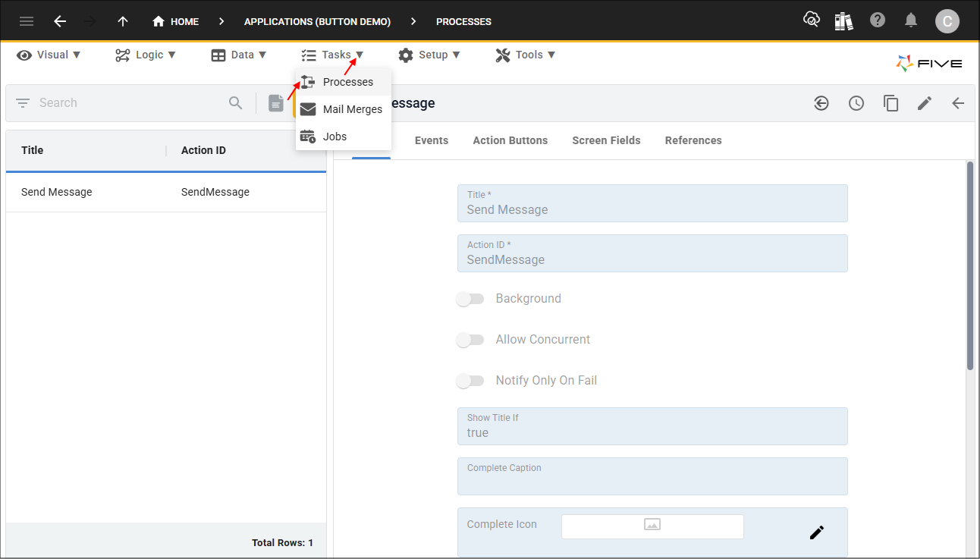This screenshot has height=559, width=980.
Task: Expand the Tasks menu
Action: point(332,55)
